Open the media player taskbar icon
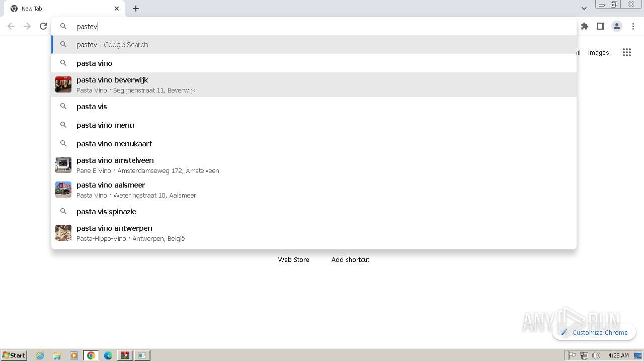 click(x=74, y=355)
